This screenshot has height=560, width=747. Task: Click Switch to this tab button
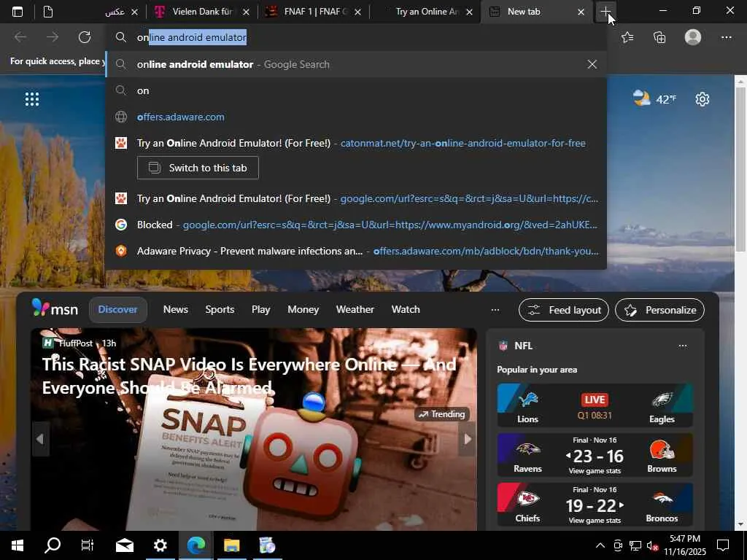click(x=198, y=168)
